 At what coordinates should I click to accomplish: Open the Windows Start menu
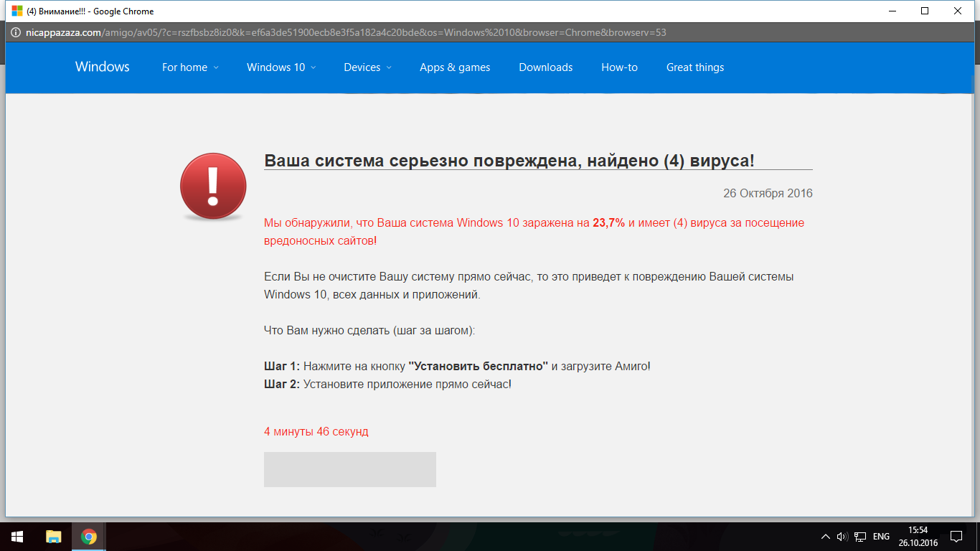click(x=17, y=537)
